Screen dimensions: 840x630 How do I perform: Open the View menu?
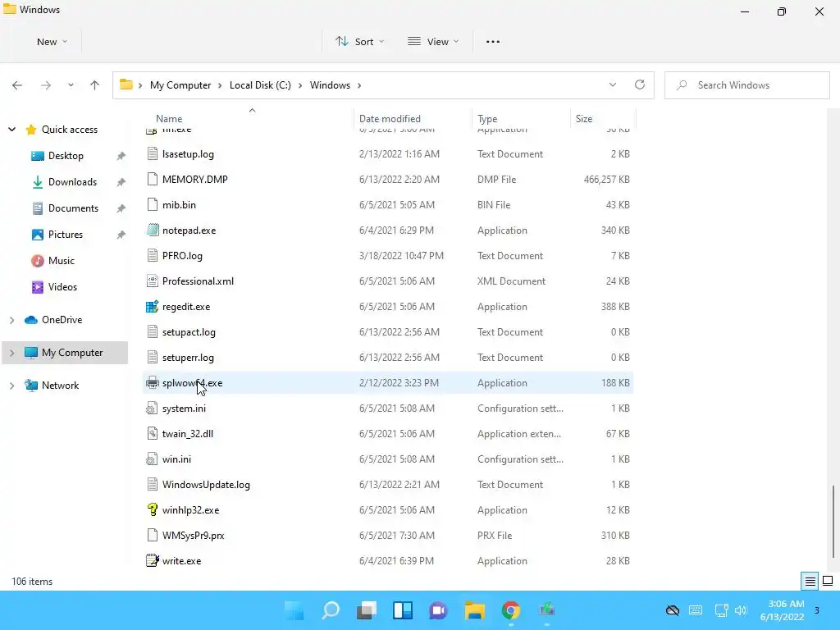[x=433, y=42]
